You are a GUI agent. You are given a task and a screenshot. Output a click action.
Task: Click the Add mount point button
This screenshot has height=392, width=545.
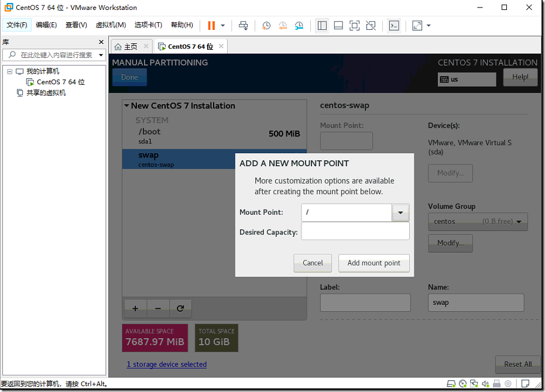pos(374,263)
